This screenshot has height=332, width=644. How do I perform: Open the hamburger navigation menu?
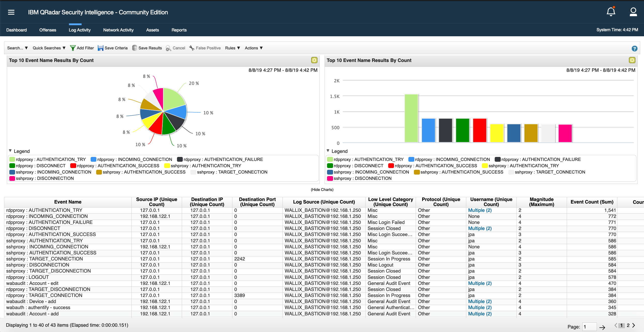[x=11, y=12]
